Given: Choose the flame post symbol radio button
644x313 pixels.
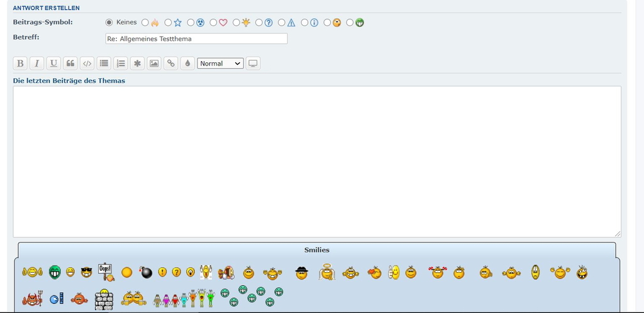Looking at the screenshot, I should (x=145, y=23).
